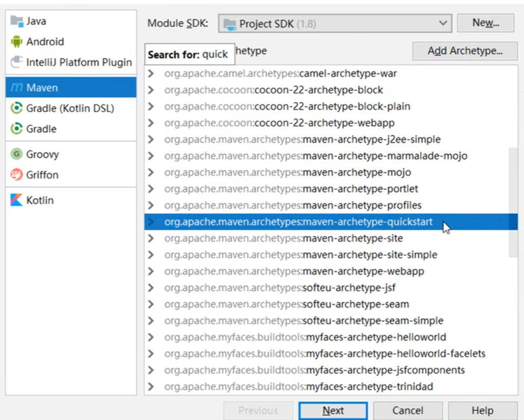Expand cocoon-22-archetype-block-plain node

[x=151, y=106]
